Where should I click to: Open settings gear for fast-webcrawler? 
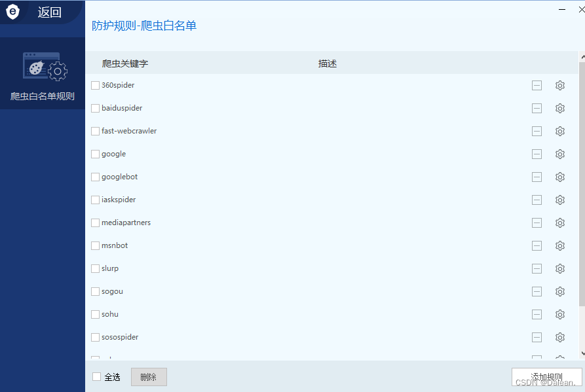pyautogui.click(x=559, y=131)
